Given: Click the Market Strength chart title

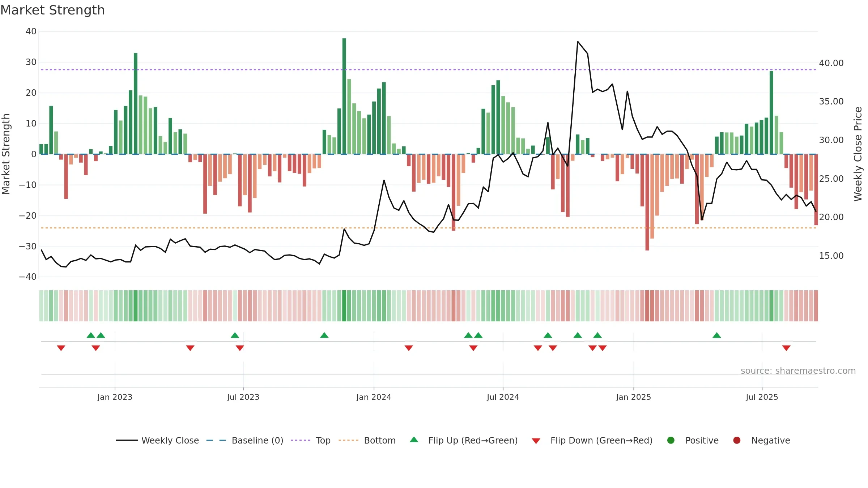Looking at the screenshot, I should [x=52, y=10].
